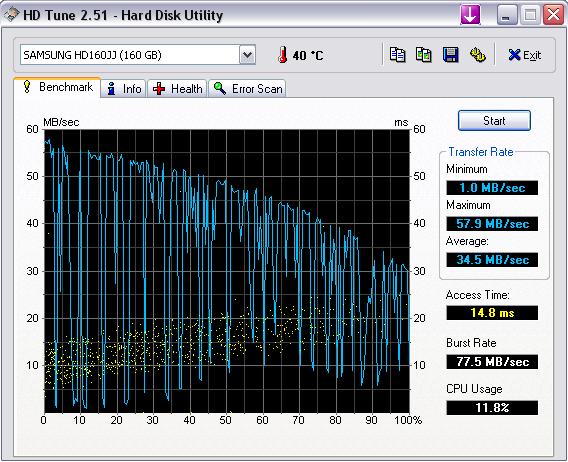Click the copy text to clipboard icon
The width and height of the screenshot is (568, 462).
point(397,55)
